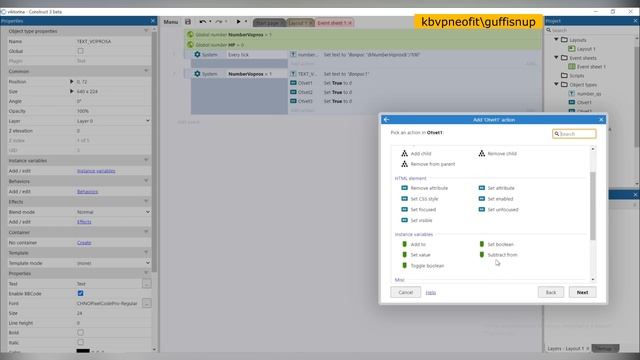The image size is (640, 360).
Task: Select the Remove from parent action
Action: tap(428, 164)
